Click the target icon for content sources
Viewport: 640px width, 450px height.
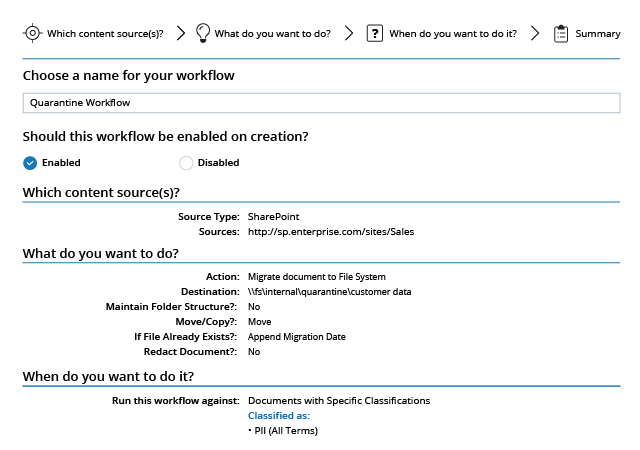tap(32, 33)
